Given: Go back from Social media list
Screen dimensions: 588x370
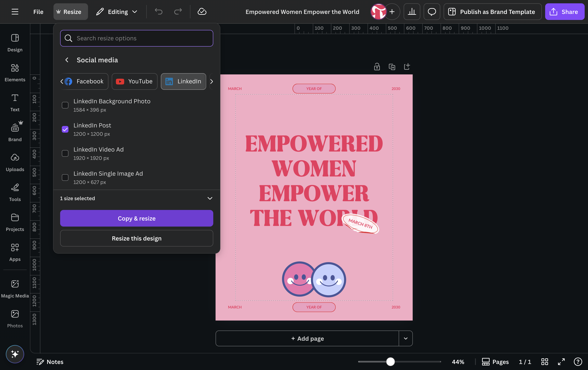Looking at the screenshot, I should click(67, 60).
